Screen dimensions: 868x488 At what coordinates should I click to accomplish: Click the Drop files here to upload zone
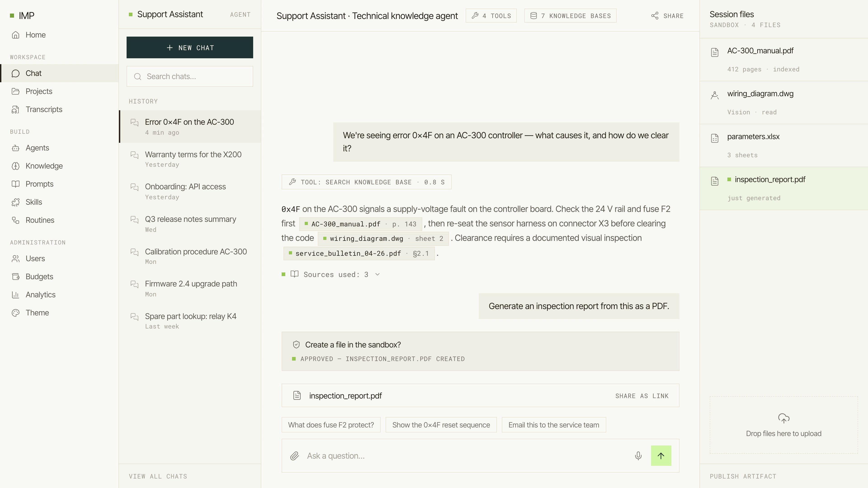coord(784,425)
